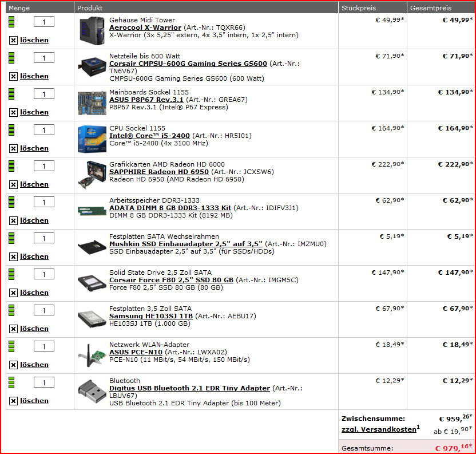The image size is (476, 454).
Task: Click the löschen link for Samsung HE103SJ hard drive
Action: pyautogui.click(x=34, y=329)
